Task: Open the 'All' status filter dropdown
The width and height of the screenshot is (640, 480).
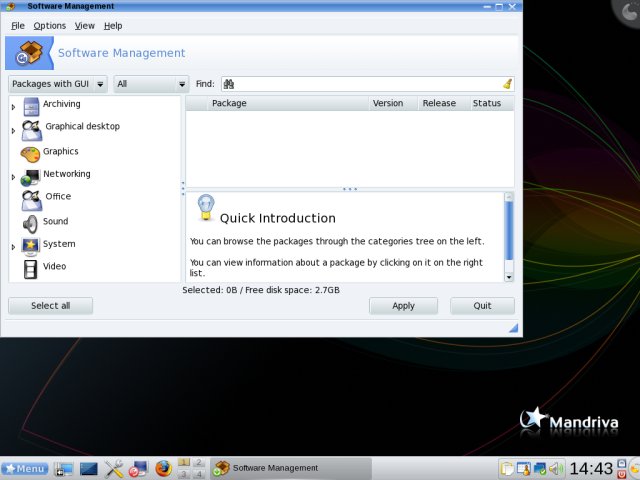Action: (x=151, y=84)
